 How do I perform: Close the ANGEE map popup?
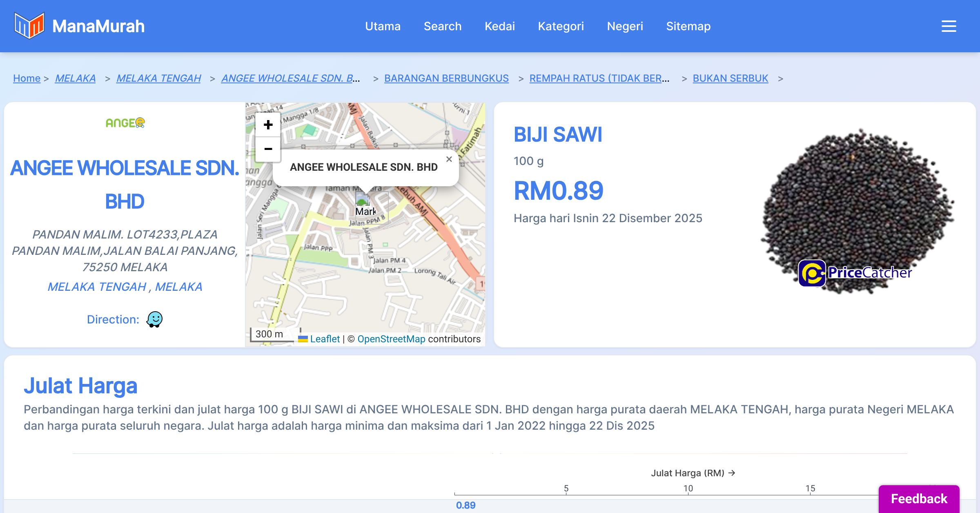pyautogui.click(x=449, y=159)
